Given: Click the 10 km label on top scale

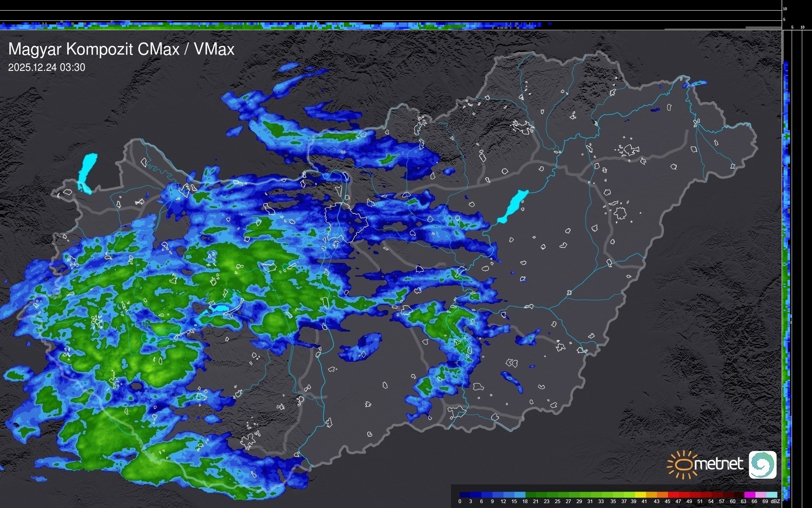Looking at the screenshot, I should click(x=785, y=9).
